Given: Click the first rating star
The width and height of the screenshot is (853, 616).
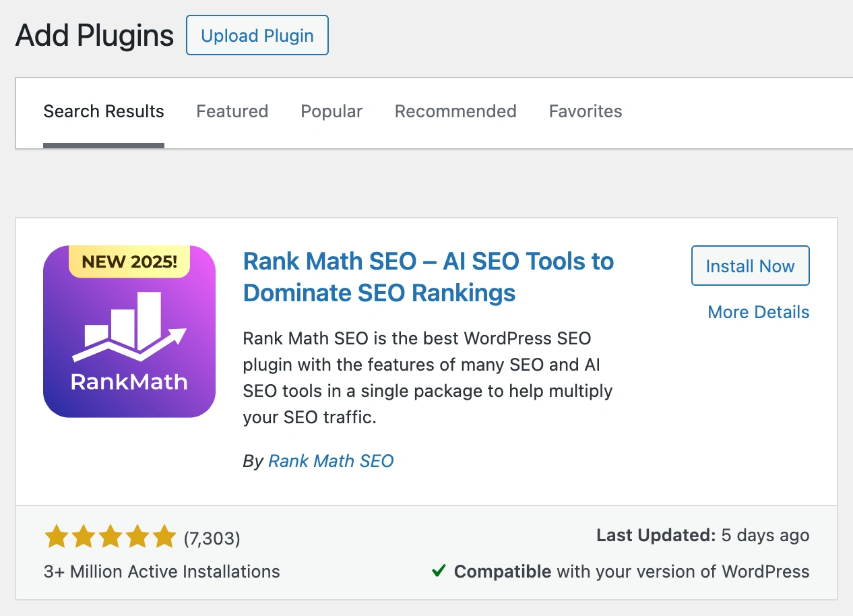Looking at the screenshot, I should 57,537.
